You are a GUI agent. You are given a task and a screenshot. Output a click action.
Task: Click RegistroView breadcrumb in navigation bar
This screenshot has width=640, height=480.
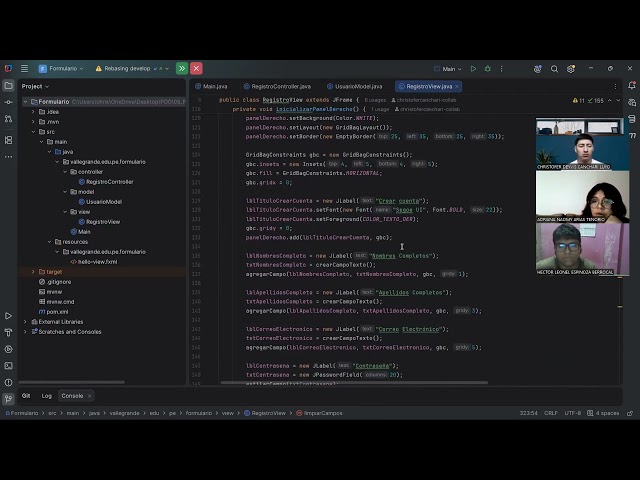coord(265,413)
